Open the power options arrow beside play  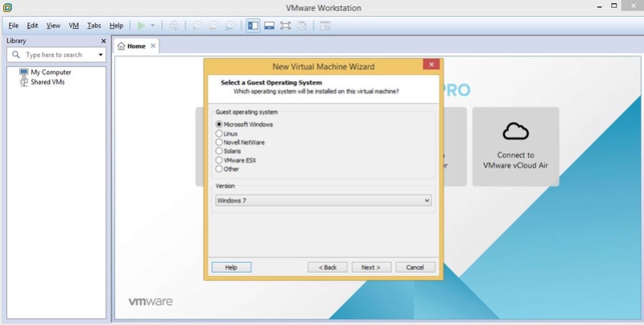[153, 26]
